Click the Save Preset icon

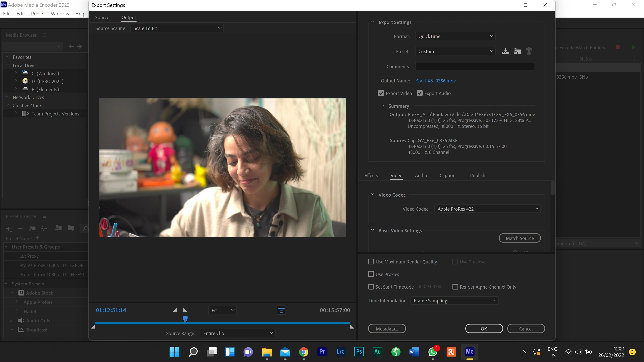[x=505, y=51]
